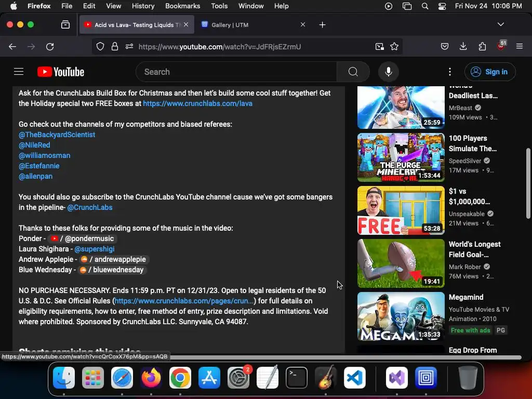Focus the YouTube Search field
532x399 pixels.
pyautogui.click(x=236, y=72)
